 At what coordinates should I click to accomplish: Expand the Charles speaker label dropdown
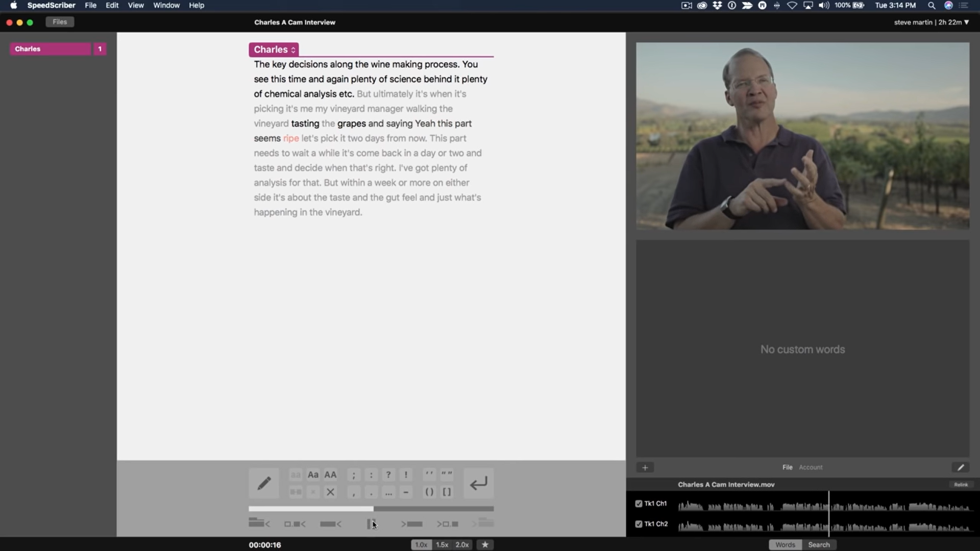293,49
